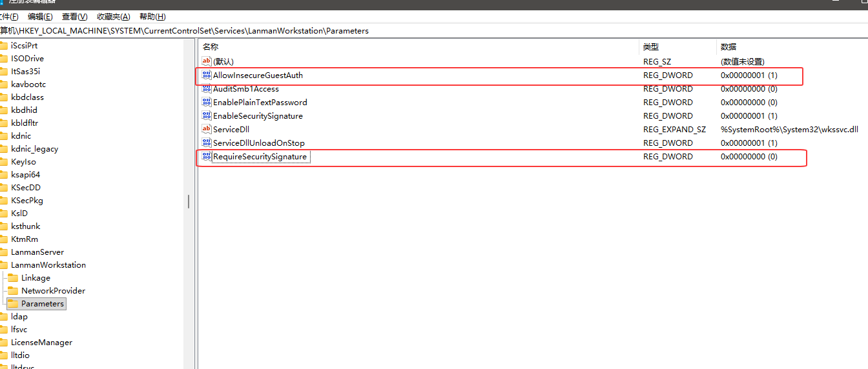The width and height of the screenshot is (868, 369).
Task: Select the kbdclass folder icon
Action: 3,97
